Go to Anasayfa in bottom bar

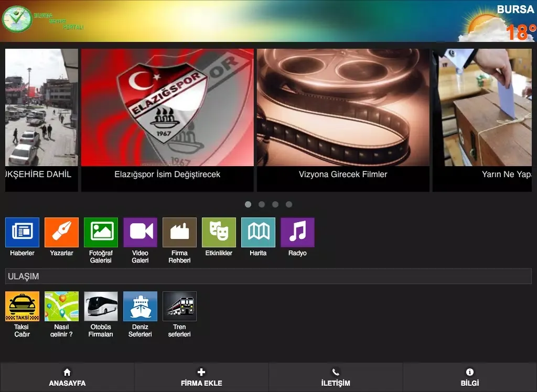[x=67, y=377]
